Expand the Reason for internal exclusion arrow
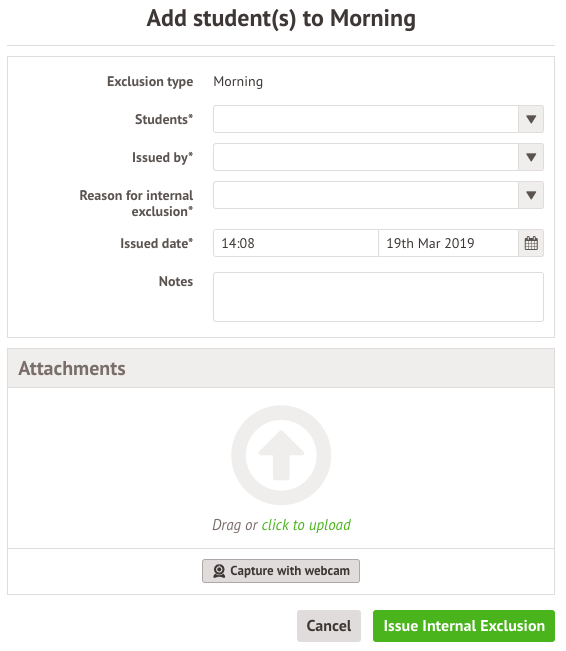The width and height of the screenshot is (566, 651). pyautogui.click(x=531, y=195)
